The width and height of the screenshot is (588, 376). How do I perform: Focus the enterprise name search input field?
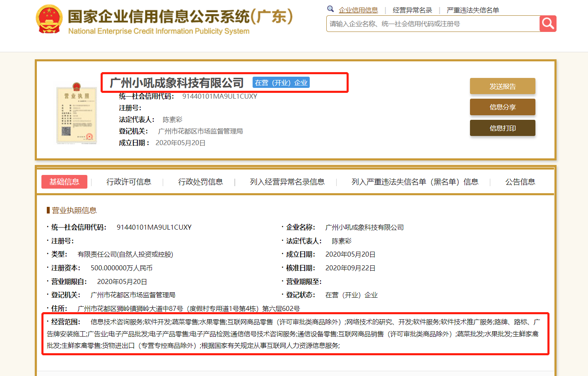click(433, 24)
